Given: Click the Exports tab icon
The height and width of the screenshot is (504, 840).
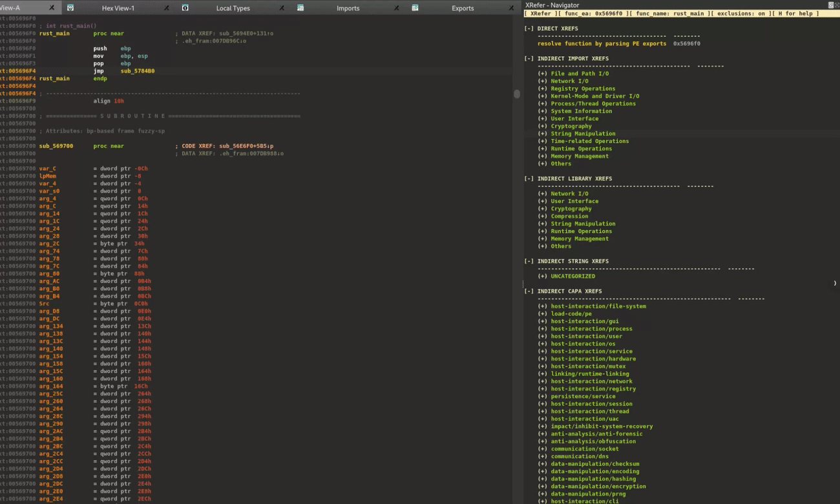Looking at the screenshot, I should [x=415, y=8].
